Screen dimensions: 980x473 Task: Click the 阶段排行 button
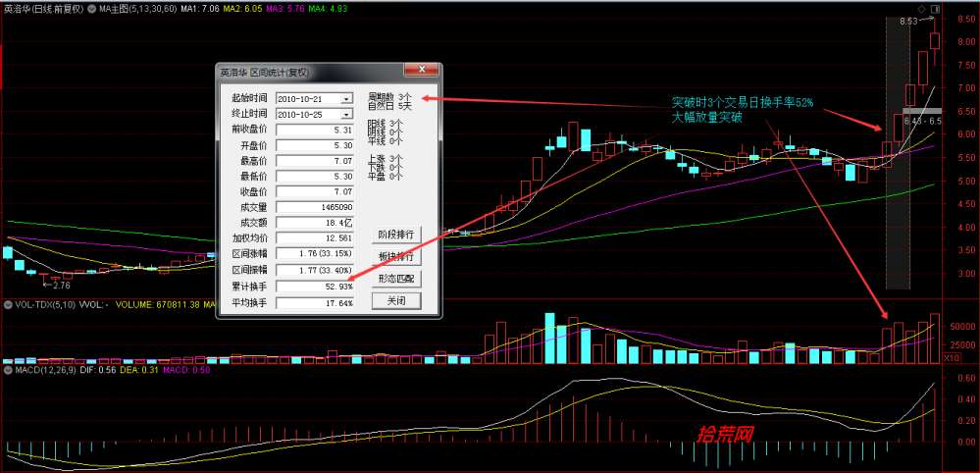(396, 235)
